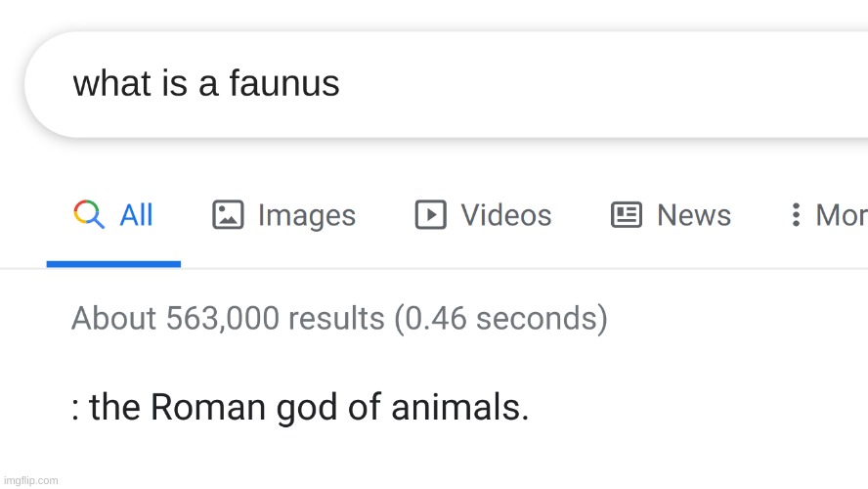Click the search box containing "what is a faunus"

446,84
